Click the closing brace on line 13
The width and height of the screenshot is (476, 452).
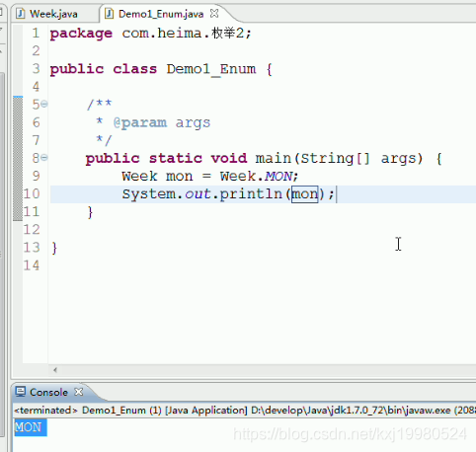[x=54, y=248]
